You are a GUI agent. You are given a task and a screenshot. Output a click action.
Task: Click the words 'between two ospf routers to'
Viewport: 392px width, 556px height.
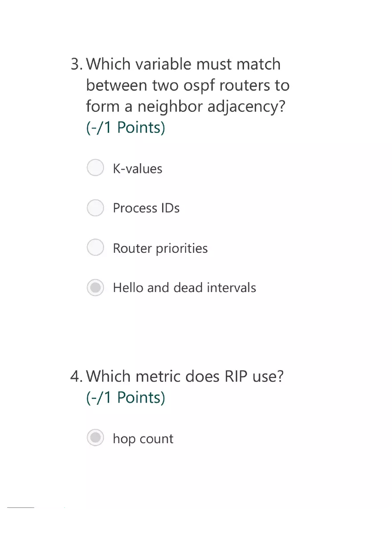point(188,86)
